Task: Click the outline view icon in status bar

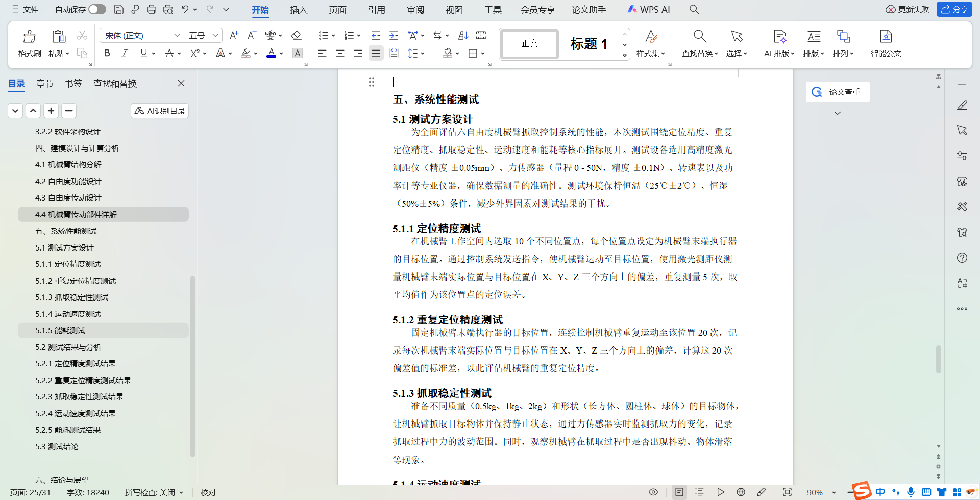Action: [700, 492]
